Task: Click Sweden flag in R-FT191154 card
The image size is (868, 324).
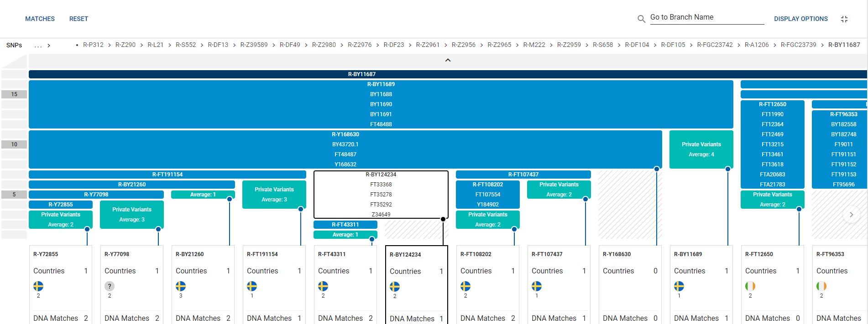Action: 252,286
